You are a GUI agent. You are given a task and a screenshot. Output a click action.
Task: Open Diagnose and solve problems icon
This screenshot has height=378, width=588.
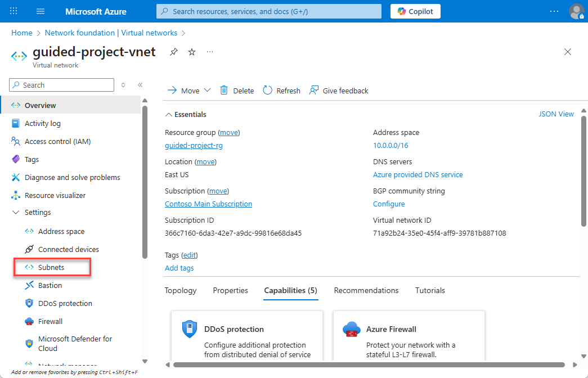15,177
